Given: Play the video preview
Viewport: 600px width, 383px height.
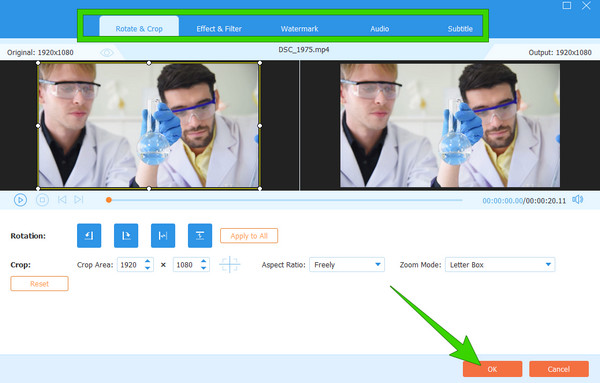Looking at the screenshot, I should click(x=20, y=200).
